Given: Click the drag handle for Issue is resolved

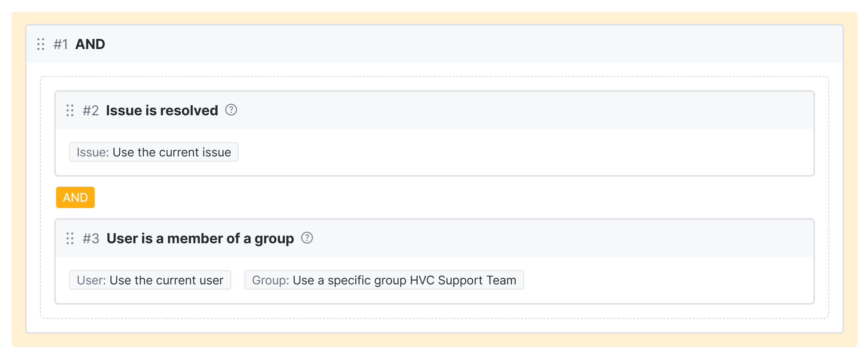Looking at the screenshot, I should pyautogui.click(x=70, y=110).
